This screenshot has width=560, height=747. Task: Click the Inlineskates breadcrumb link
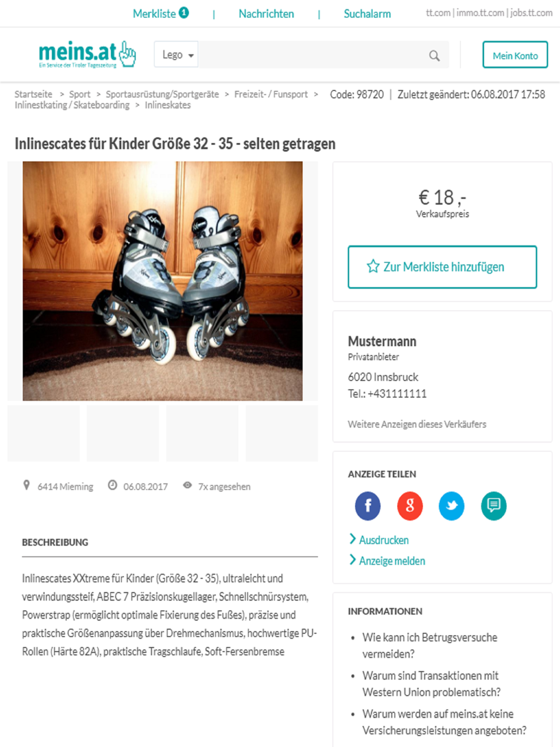click(x=167, y=105)
